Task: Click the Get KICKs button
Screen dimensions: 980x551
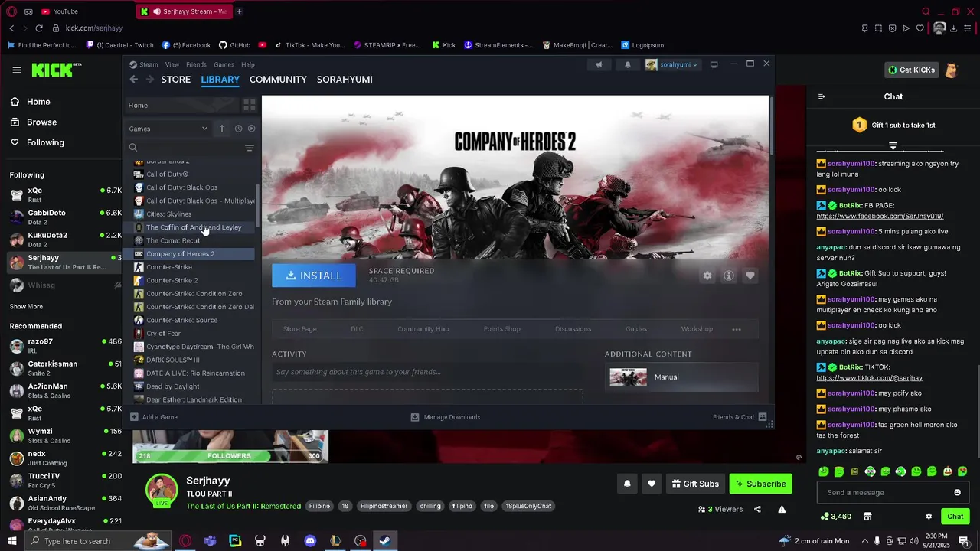Action: click(x=911, y=70)
